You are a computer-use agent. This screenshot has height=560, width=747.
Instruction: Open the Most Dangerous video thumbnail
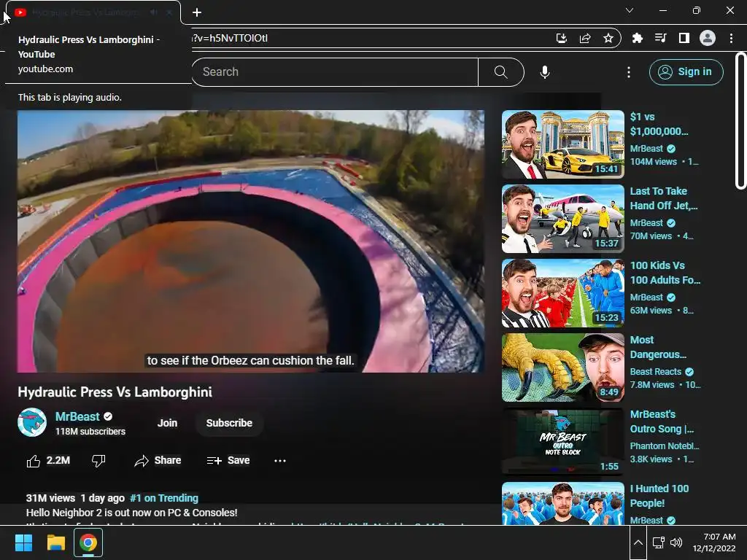click(563, 367)
